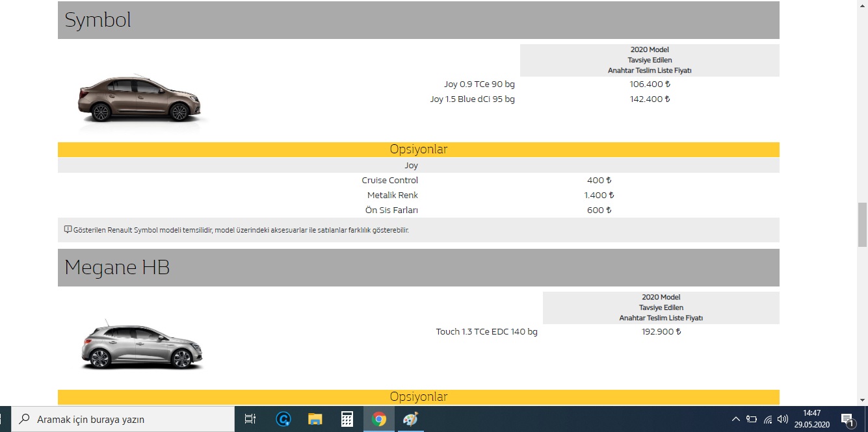Screen dimensions: 868x432
Task: Click the Cruise Control price 400 ₺
Action: point(599,180)
